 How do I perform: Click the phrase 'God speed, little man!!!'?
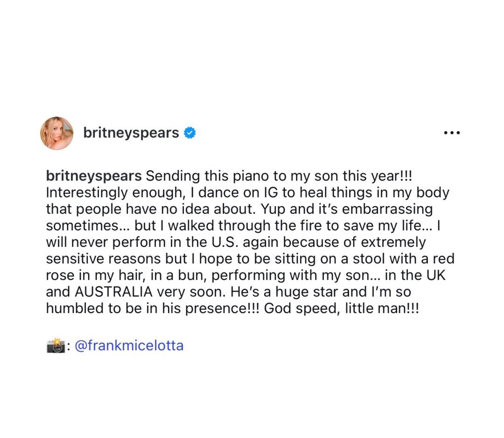[341, 309]
